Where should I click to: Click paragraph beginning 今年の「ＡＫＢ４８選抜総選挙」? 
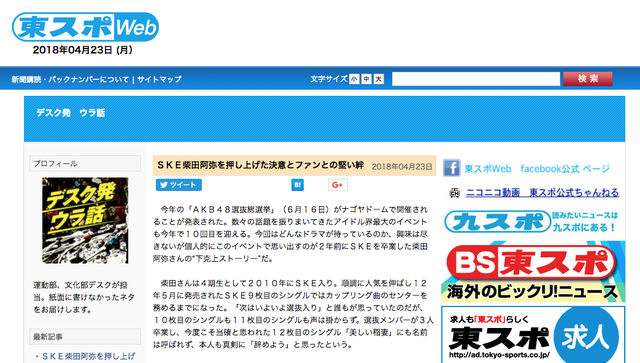tap(291, 234)
